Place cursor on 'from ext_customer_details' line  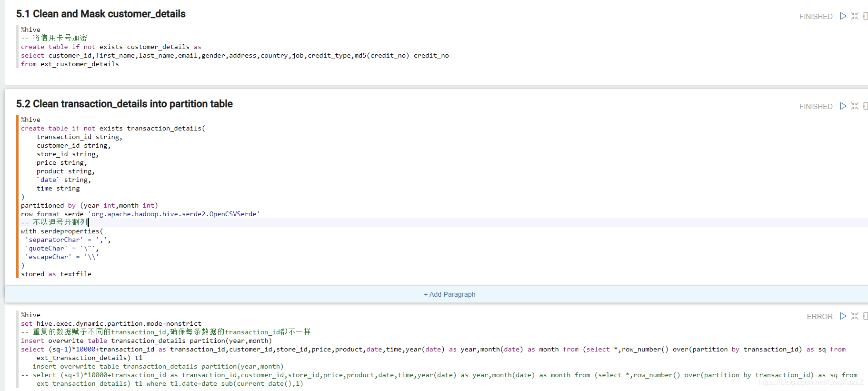tap(70, 64)
